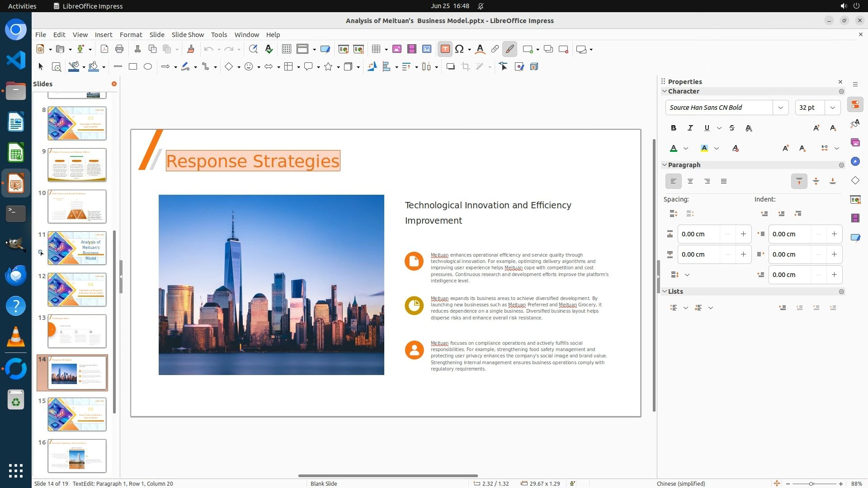Viewport: 868px width, 488px height.
Task: Click the Insert Text Box icon
Action: pyautogui.click(x=445, y=49)
